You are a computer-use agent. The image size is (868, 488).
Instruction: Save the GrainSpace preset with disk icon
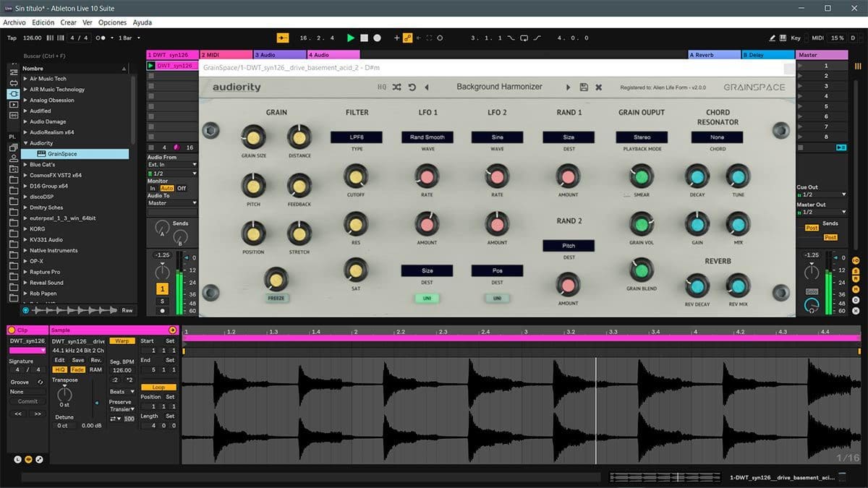point(584,87)
